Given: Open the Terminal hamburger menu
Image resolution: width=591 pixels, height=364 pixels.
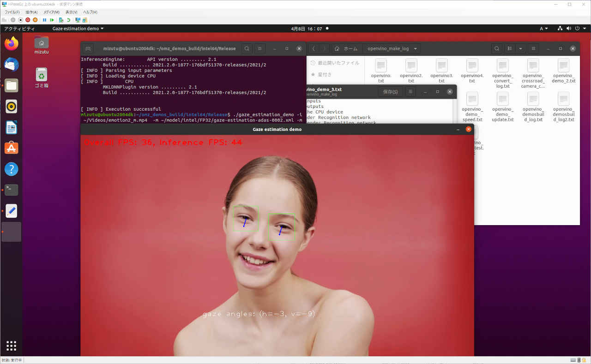Looking at the screenshot, I should point(260,48).
